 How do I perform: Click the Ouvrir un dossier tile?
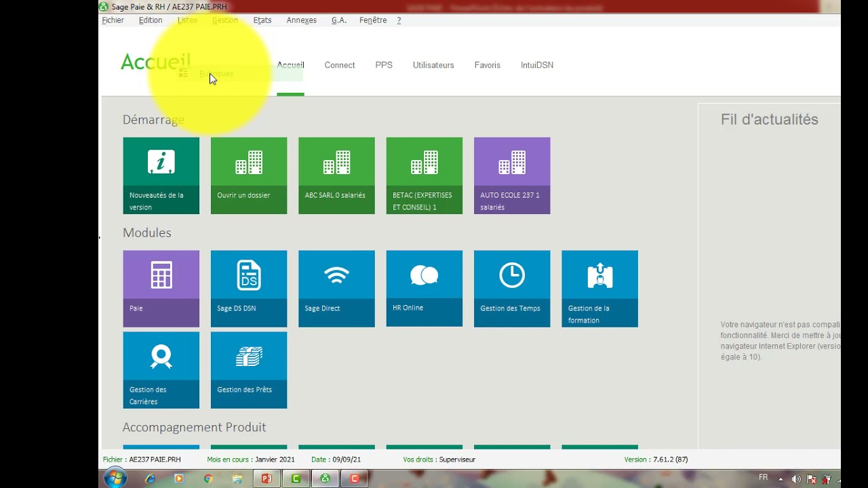249,176
